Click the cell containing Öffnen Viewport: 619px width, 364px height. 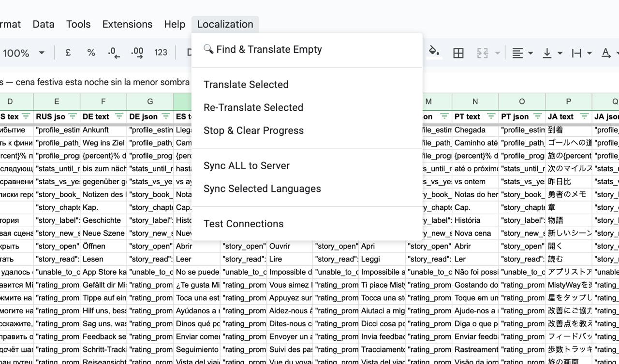click(103, 246)
